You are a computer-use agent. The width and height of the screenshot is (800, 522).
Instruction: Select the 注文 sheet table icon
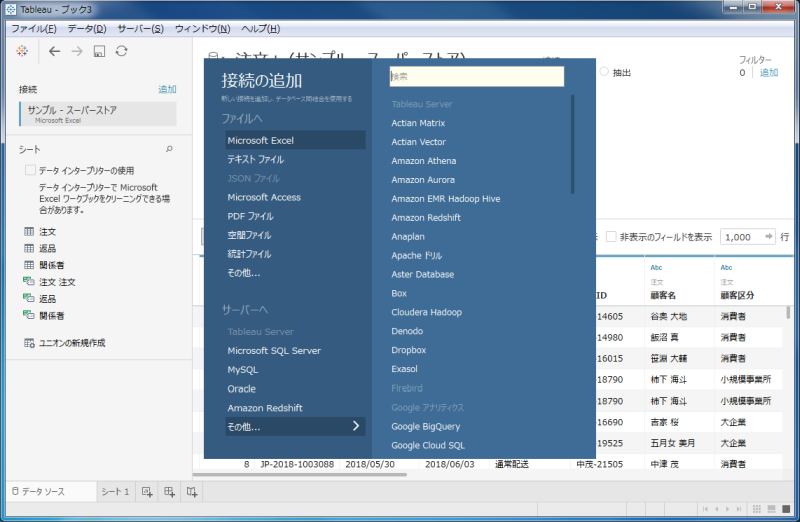point(29,232)
